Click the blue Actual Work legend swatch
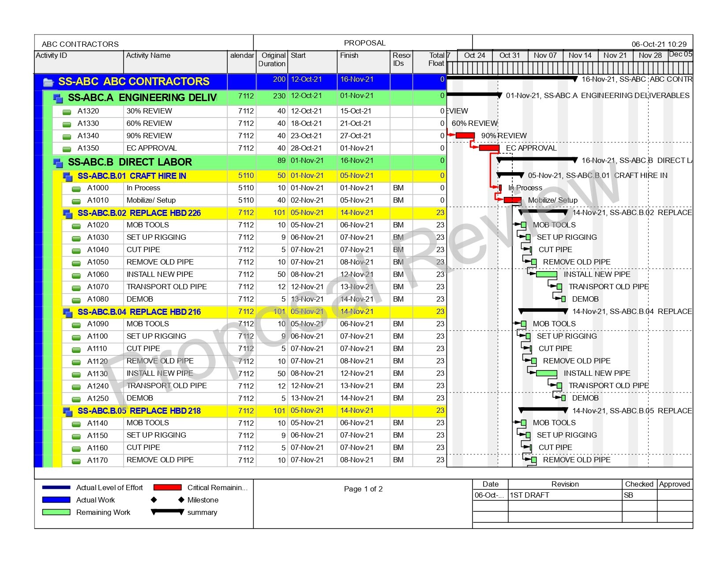The image size is (728, 563). pyautogui.click(x=56, y=500)
